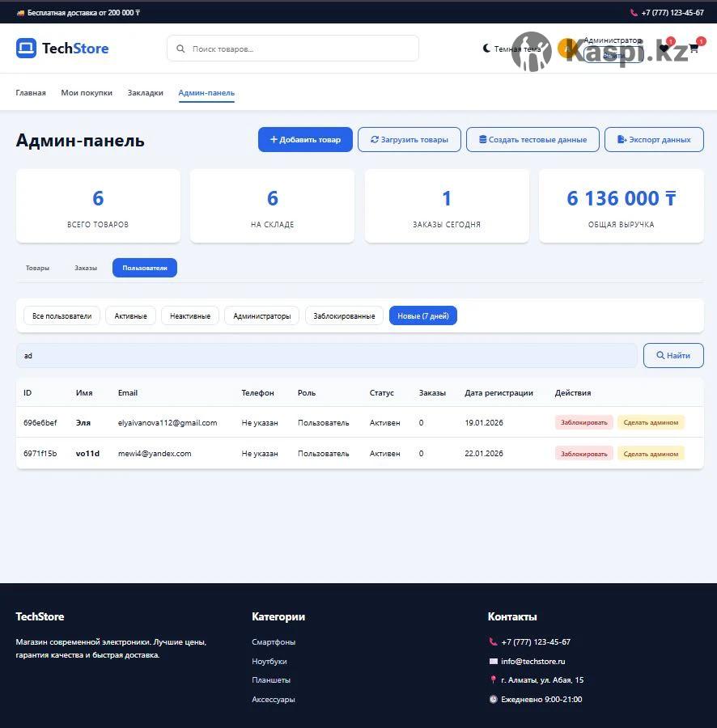Viewport: 717px width, 728px height.
Task: Open the shopping cart icon
Action: [694, 49]
